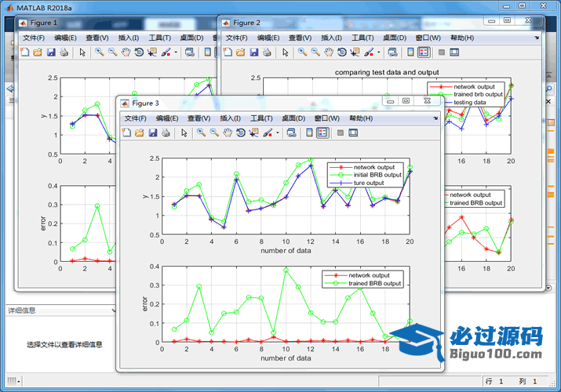Open 帮助(H) menu in Figure 2

(x=462, y=38)
